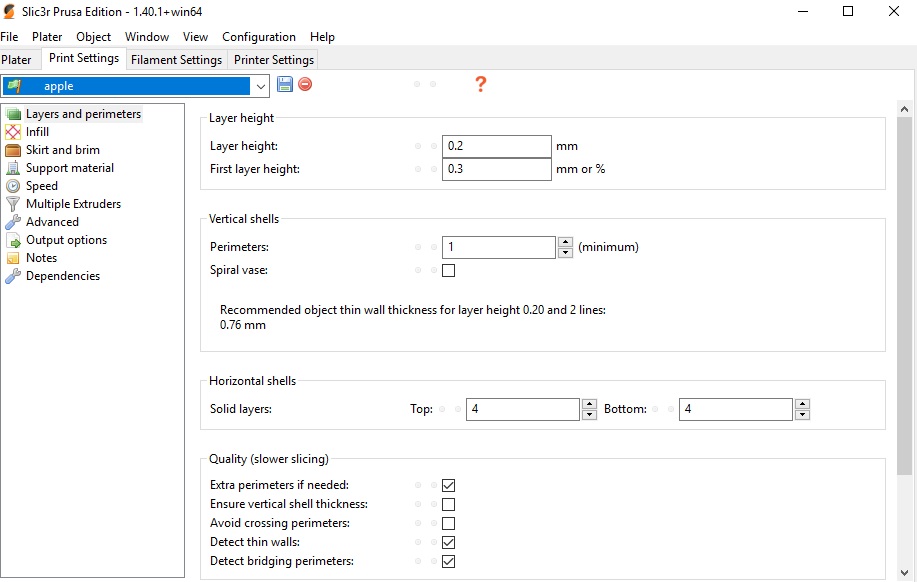This screenshot has height=582, width=917.
Task: Increase the Perimeters value with up arrow
Action: pos(566,242)
